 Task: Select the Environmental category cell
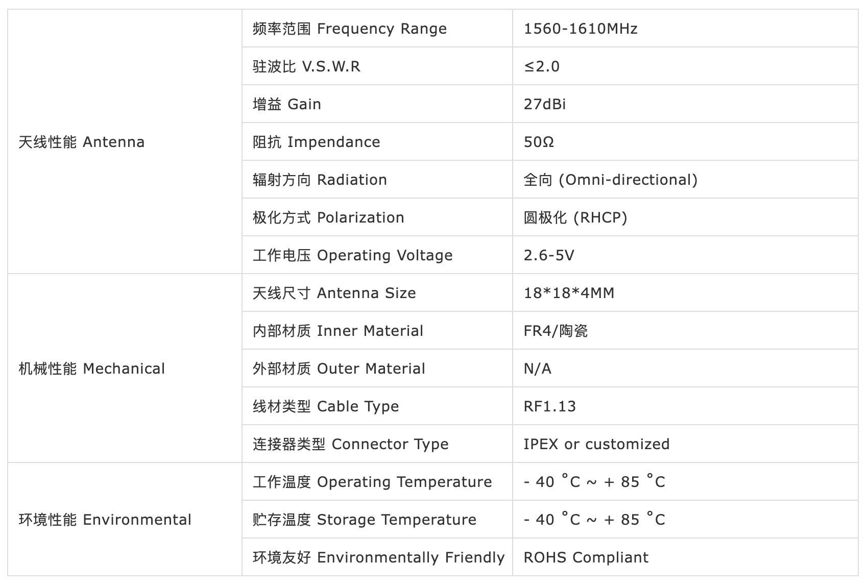125,519
